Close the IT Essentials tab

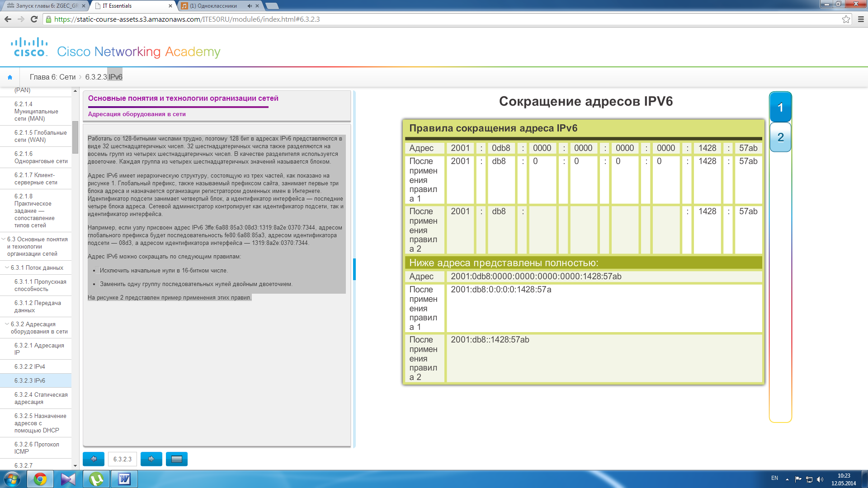(x=170, y=6)
